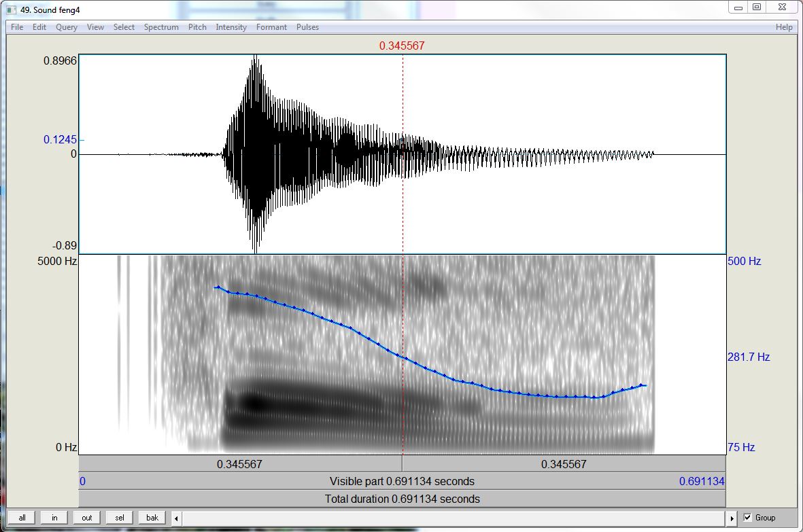Image resolution: width=803 pixels, height=532 pixels.
Task: Open the Formant menu
Action: tap(271, 27)
